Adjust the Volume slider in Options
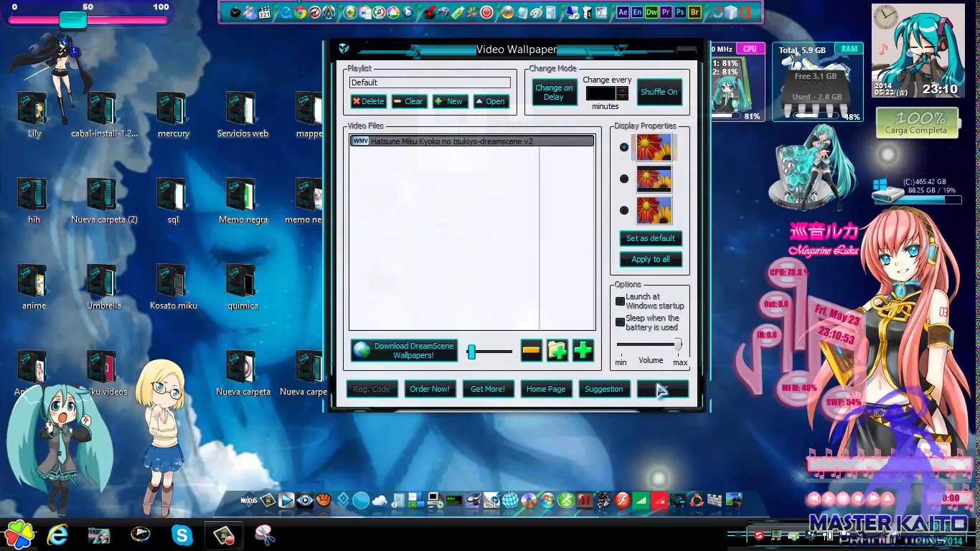This screenshot has width=980, height=551. tap(677, 345)
